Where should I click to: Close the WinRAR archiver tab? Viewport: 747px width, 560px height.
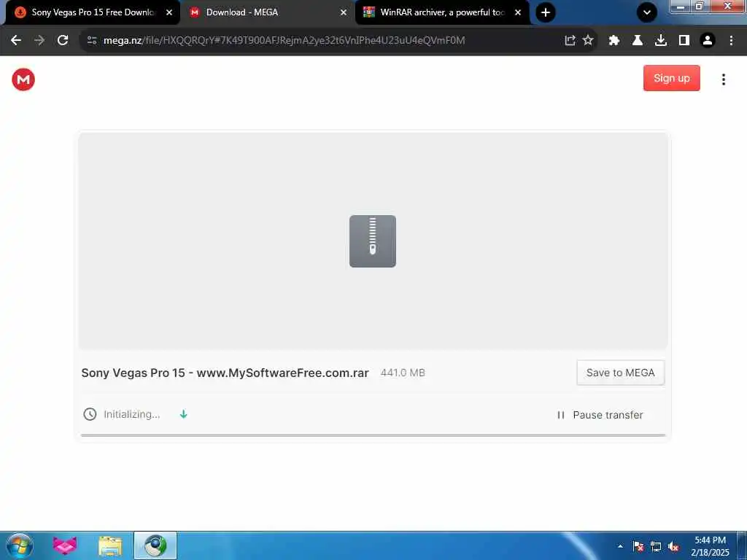click(518, 12)
